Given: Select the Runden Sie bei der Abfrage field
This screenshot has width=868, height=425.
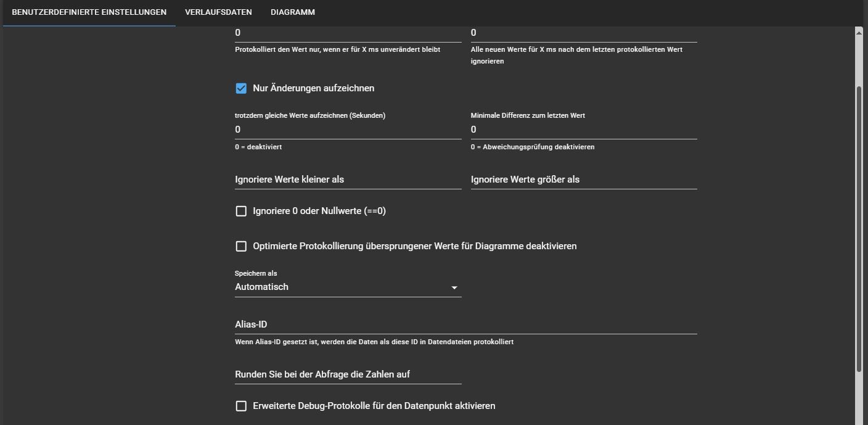Looking at the screenshot, I should (x=348, y=374).
